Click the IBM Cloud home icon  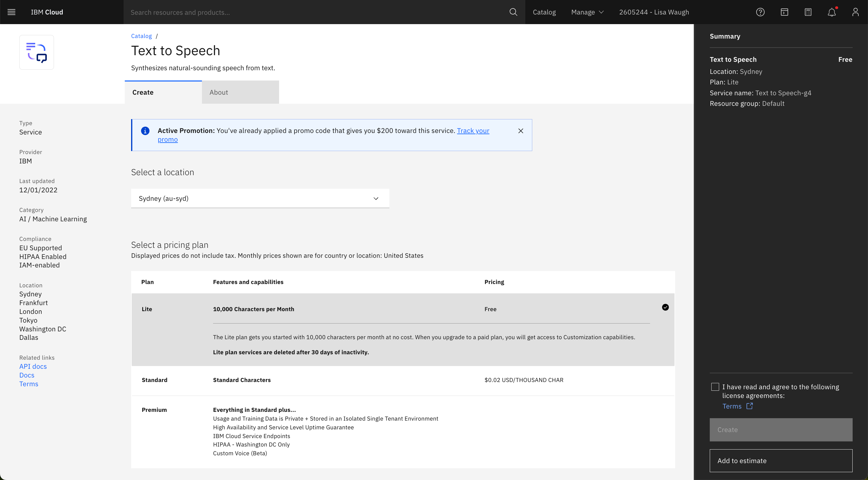click(x=47, y=12)
